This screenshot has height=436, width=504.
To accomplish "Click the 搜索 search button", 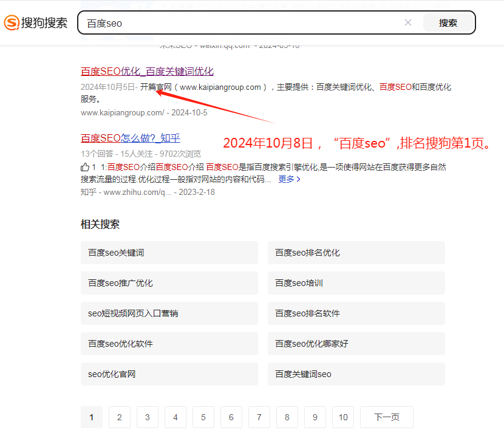I will [x=449, y=23].
